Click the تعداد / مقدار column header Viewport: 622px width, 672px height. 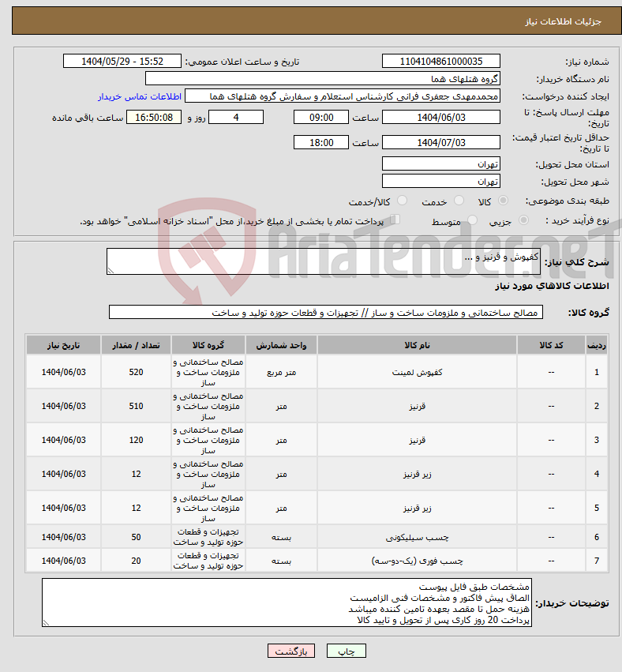(136, 345)
